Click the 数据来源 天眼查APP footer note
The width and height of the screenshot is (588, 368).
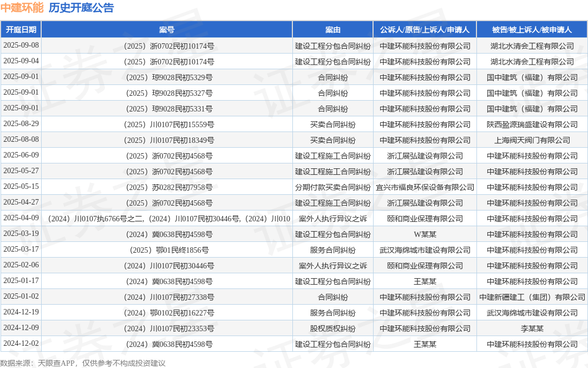[82, 363]
